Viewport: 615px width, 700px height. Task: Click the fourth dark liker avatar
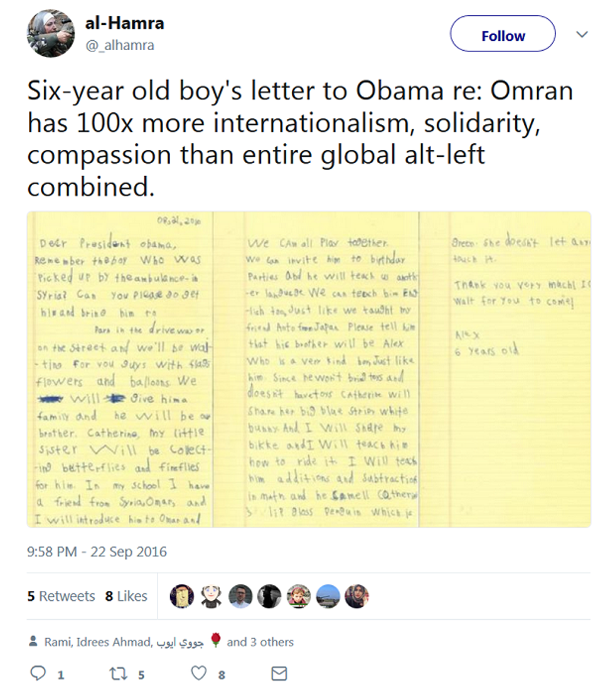pyautogui.click(x=269, y=596)
